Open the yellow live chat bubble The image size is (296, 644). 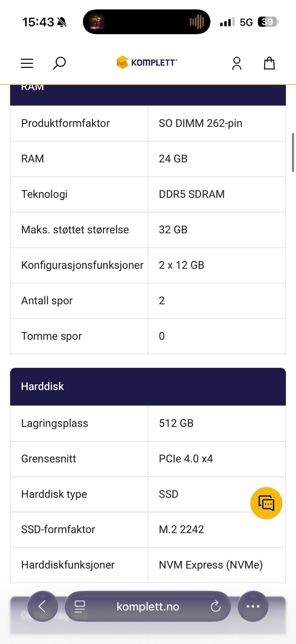coord(266,503)
